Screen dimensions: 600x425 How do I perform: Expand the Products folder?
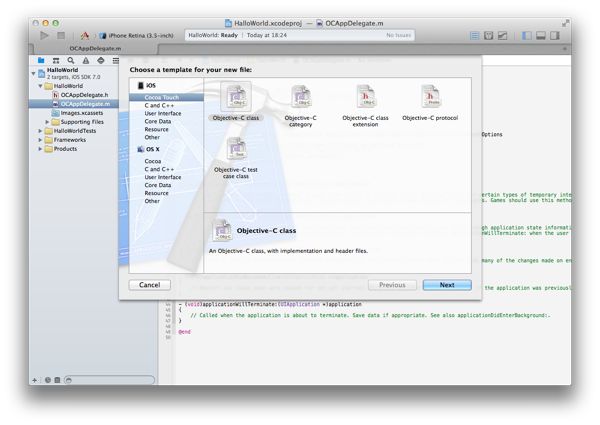point(40,149)
